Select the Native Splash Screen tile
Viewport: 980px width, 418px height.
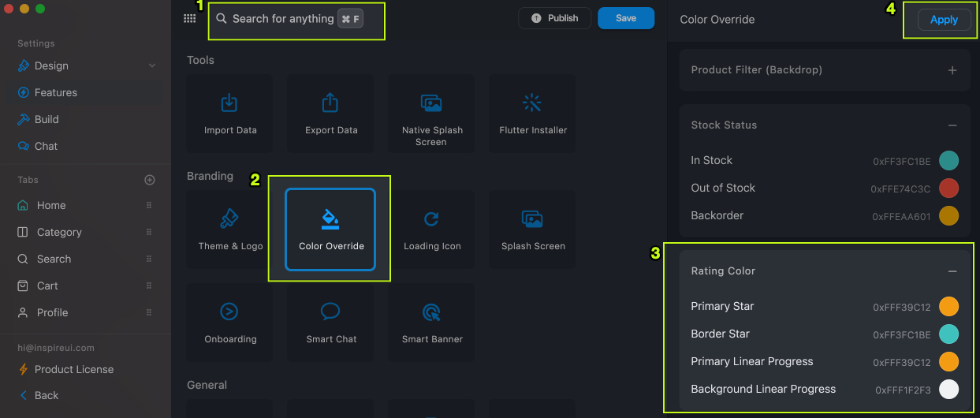pyautogui.click(x=431, y=113)
